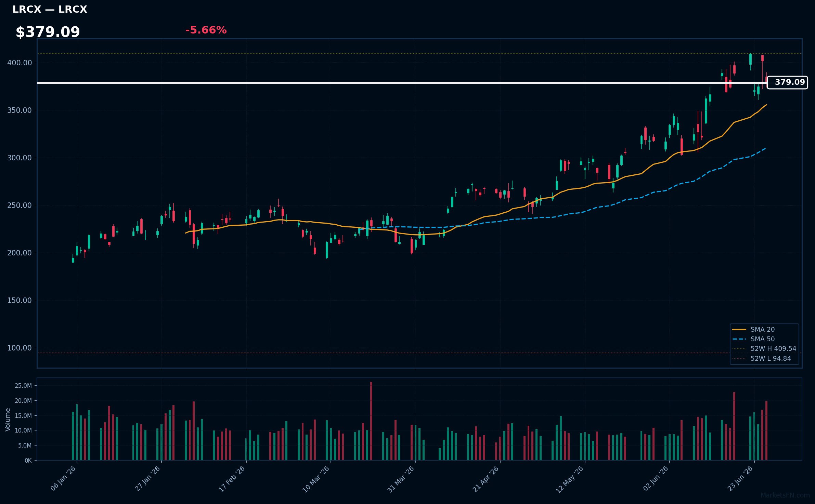Screen dimensions: 815x504
Task: Click the 400.00 price axis label
Action: point(20,63)
